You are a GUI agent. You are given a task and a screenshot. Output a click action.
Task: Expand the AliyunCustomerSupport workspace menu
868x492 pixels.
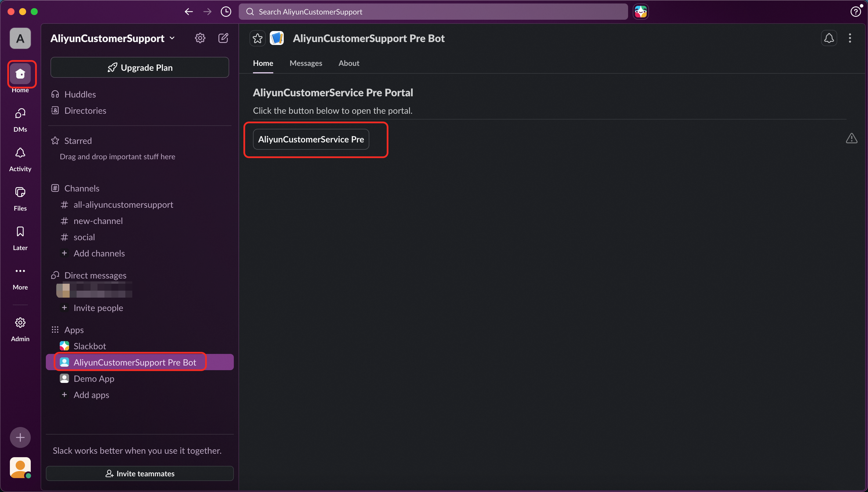(x=113, y=38)
